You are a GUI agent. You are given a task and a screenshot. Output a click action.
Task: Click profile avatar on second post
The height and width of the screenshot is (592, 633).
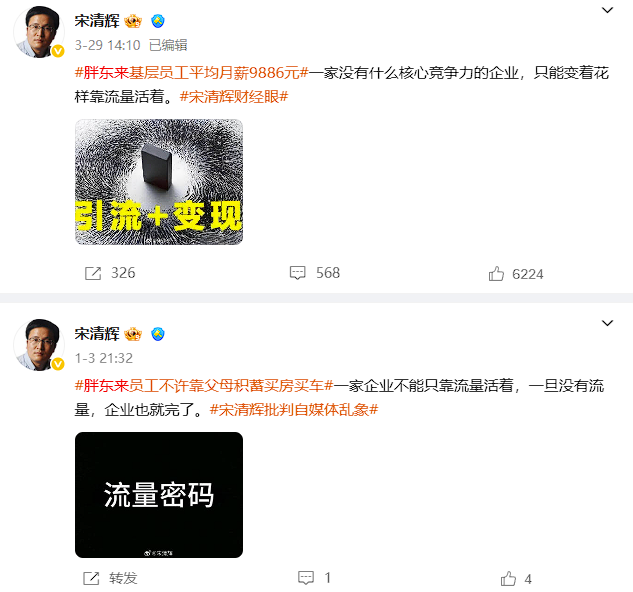[39, 344]
